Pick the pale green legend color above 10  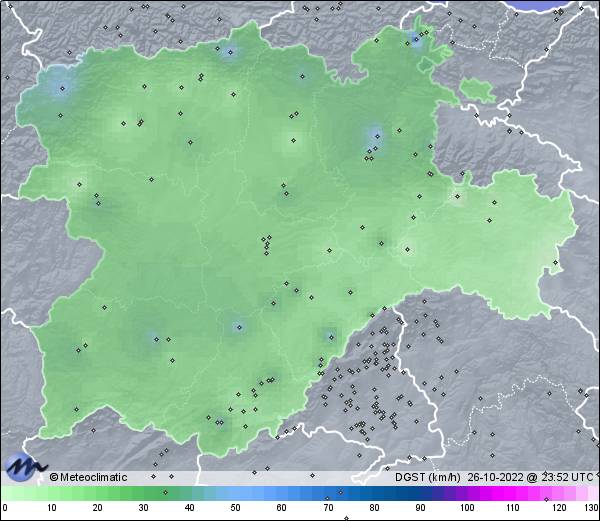pos(52,493)
